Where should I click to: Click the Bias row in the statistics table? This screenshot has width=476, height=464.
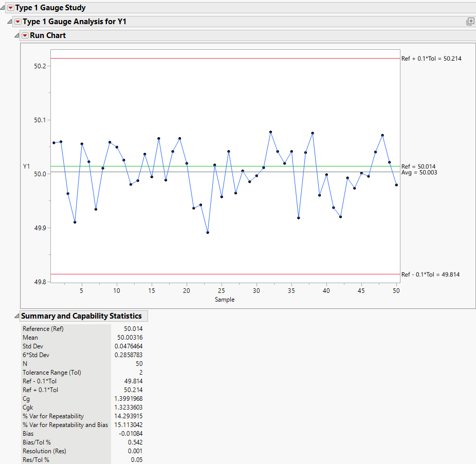pos(67,433)
